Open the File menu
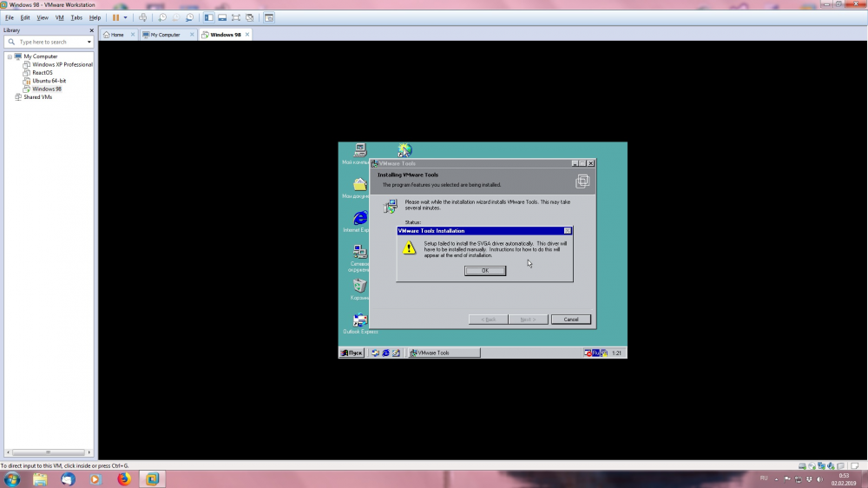868x488 pixels. 10,17
